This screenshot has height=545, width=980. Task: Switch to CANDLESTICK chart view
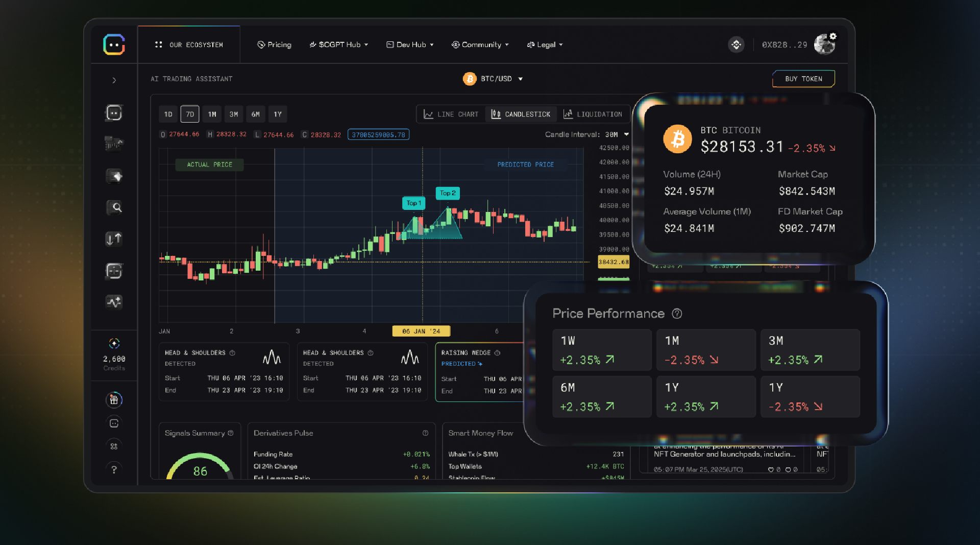[x=521, y=114]
